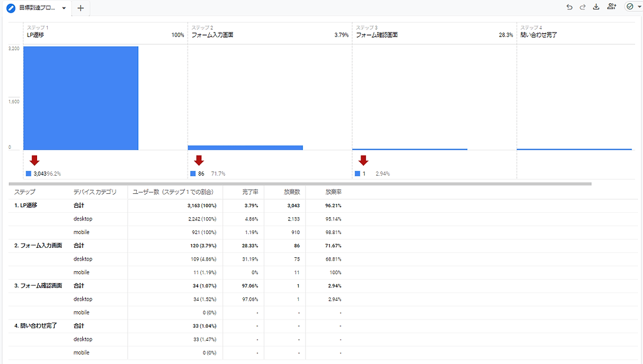Viewport: 643px width, 364px height.
Task: Click the 33 (1.04%) total cell
Action: [x=205, y=326]
